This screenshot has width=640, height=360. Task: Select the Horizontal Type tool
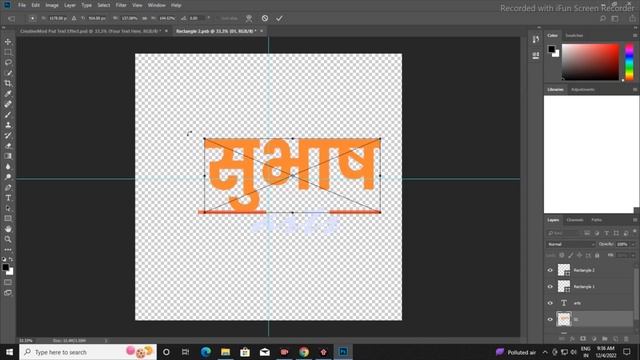click(x=8, y=198)
